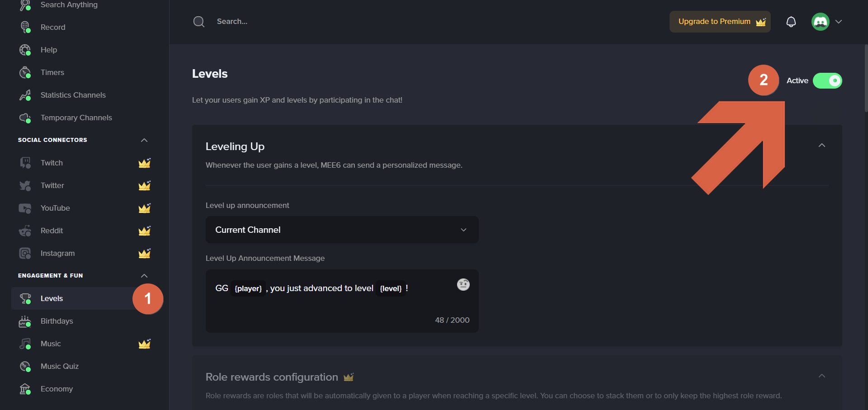This screenshot has width=868, height=410.
Task: Click the premium crown next to YouTube
Action: [145, 208]
